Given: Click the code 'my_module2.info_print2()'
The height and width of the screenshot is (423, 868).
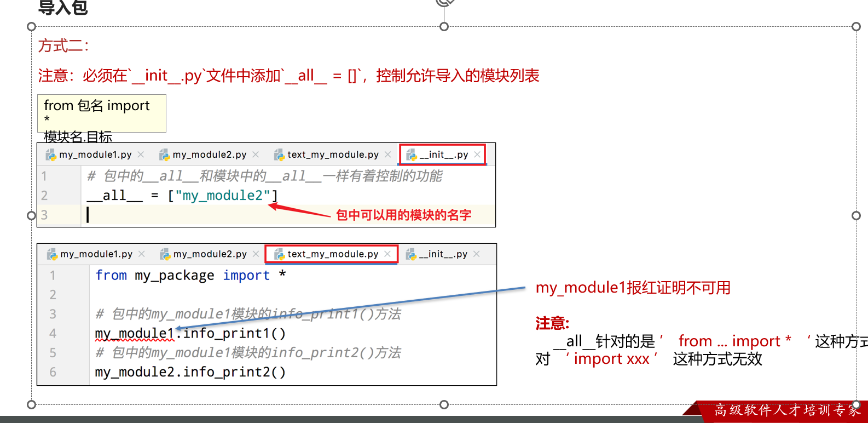Looking at the screenshot, I should pos(190,372).
